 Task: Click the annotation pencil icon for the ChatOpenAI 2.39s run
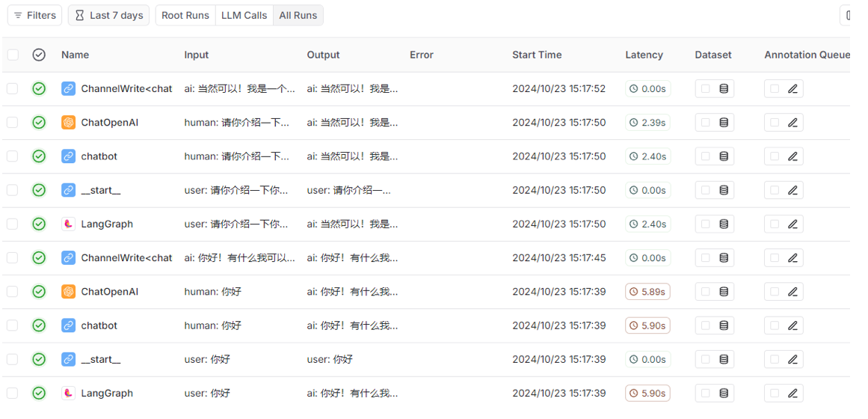(x=792, y=123)
